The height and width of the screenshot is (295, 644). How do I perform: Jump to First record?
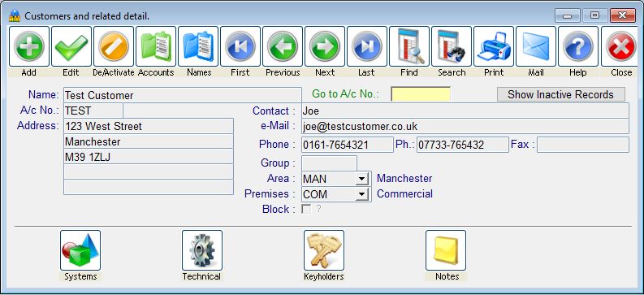(x=240, y=46)
